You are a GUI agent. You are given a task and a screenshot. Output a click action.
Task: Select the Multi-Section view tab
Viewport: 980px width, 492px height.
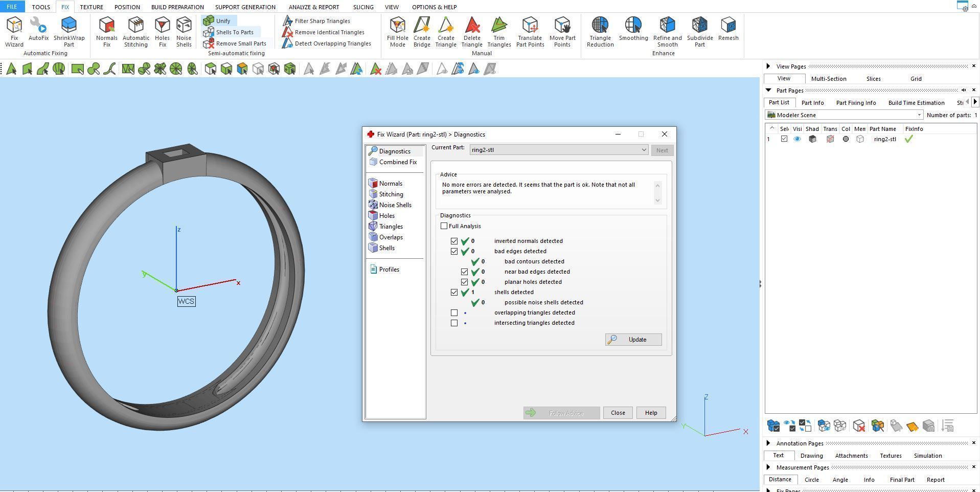click(828, 79)
